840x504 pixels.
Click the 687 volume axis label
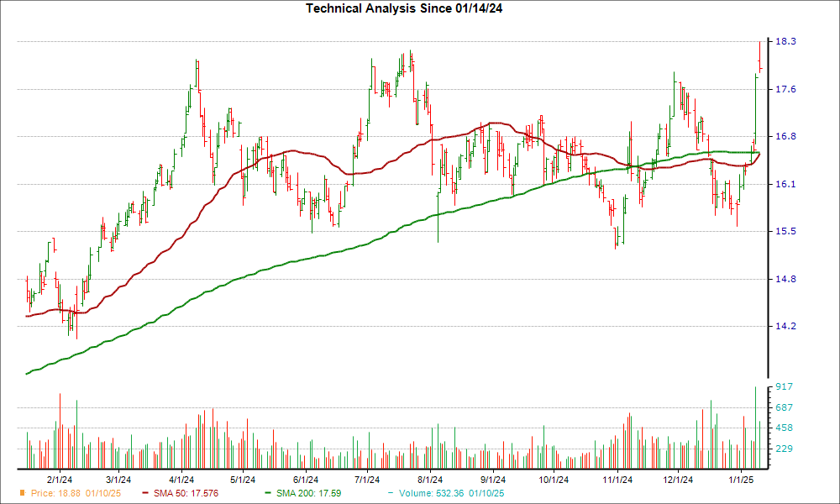pyautogui.click(x=785, y=407)
